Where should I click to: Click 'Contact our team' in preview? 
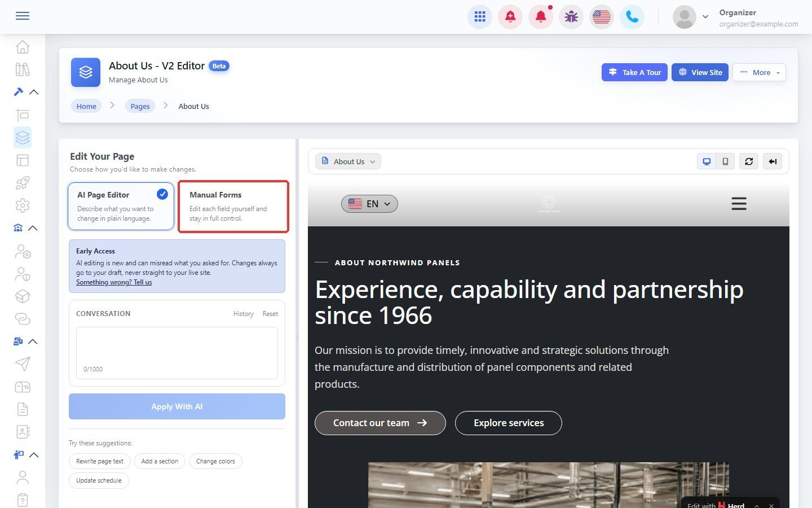point(380,423)
